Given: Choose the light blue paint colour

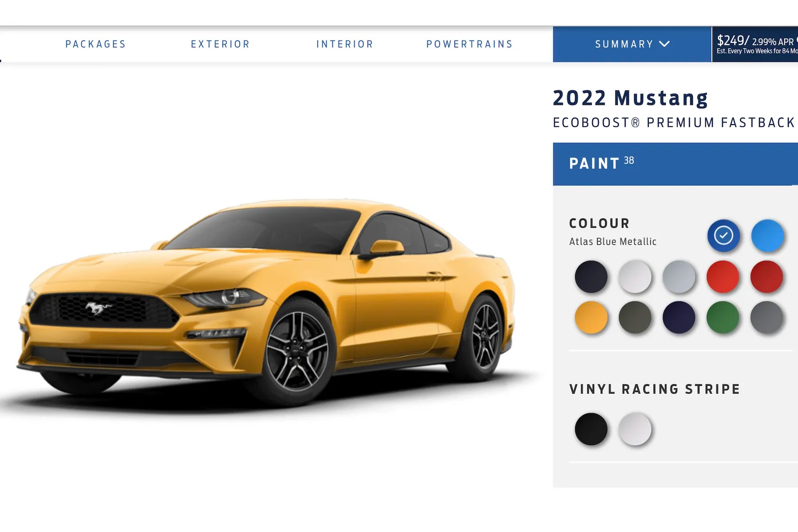Looking at the screenshot, I should coord(767,235).
